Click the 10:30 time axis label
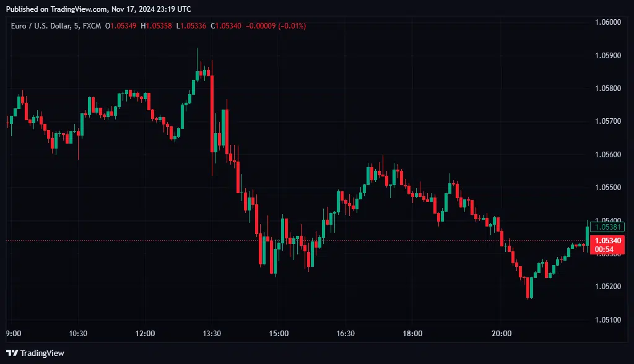The image size is (634, 364). [x=78, y=334]
